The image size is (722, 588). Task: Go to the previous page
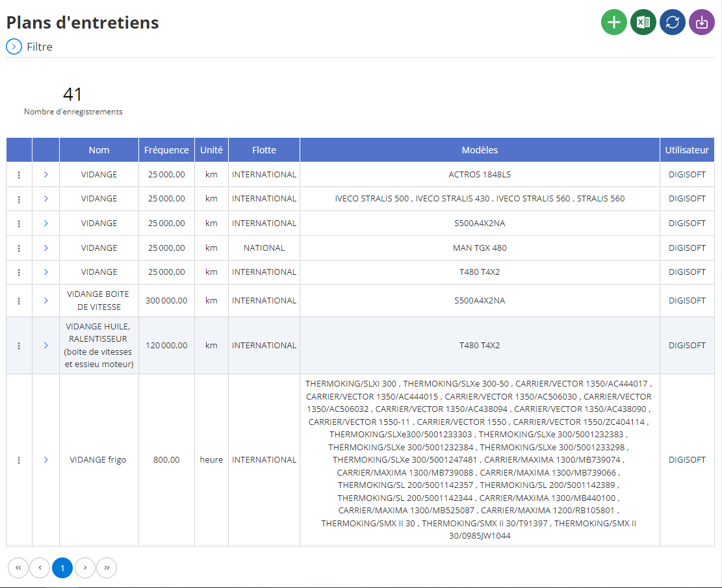(40, 568)
